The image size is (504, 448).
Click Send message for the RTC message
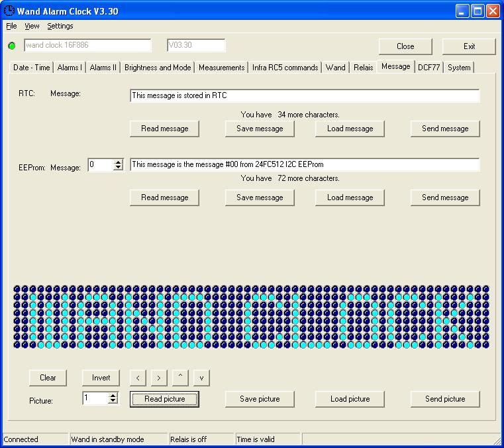click(445, 129)
